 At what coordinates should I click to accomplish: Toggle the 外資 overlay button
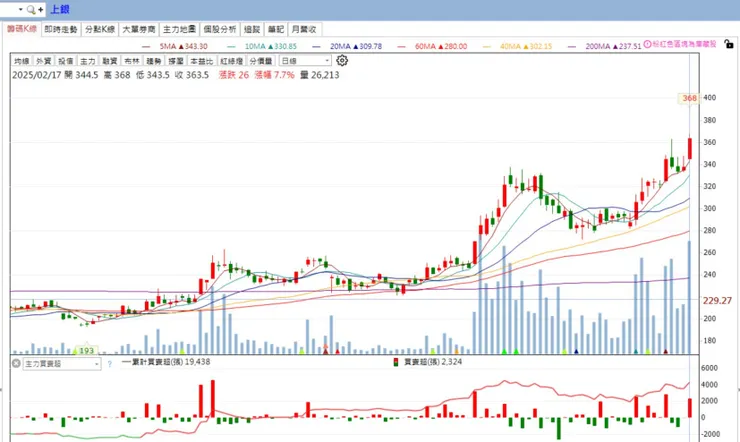click(44, 61)
